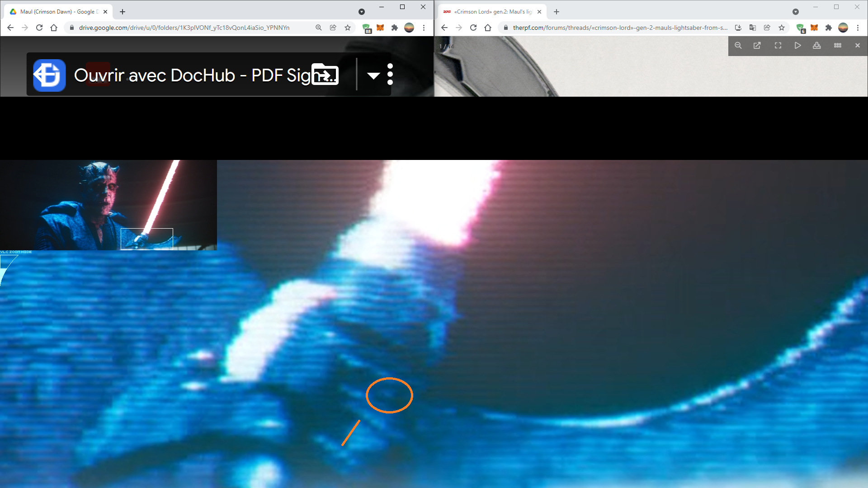Toggle lightbox fullscreen mode
This screenshot has height=488, width=868.
[778, 46]
